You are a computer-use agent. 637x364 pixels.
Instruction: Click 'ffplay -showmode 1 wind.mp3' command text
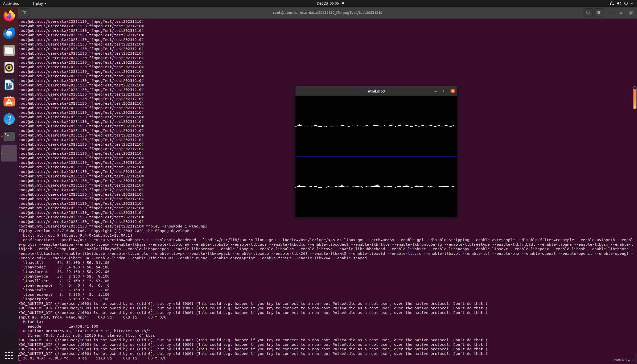tap(176, 226)
